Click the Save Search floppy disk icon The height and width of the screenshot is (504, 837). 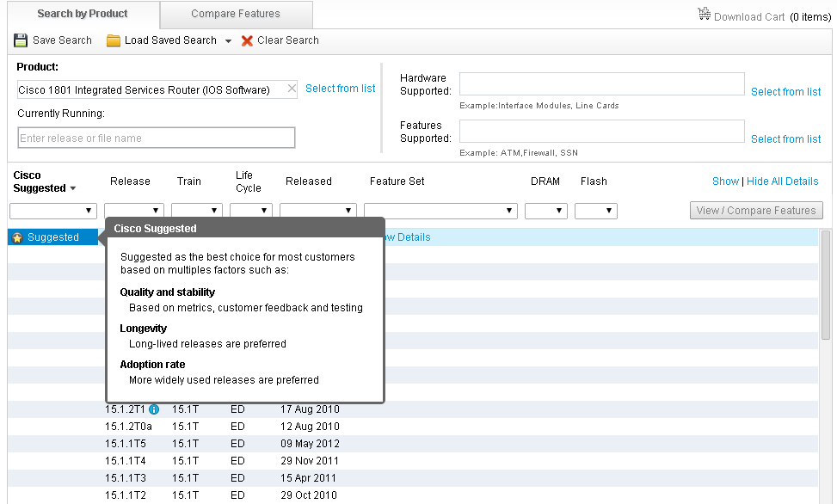tap(21, 40)
